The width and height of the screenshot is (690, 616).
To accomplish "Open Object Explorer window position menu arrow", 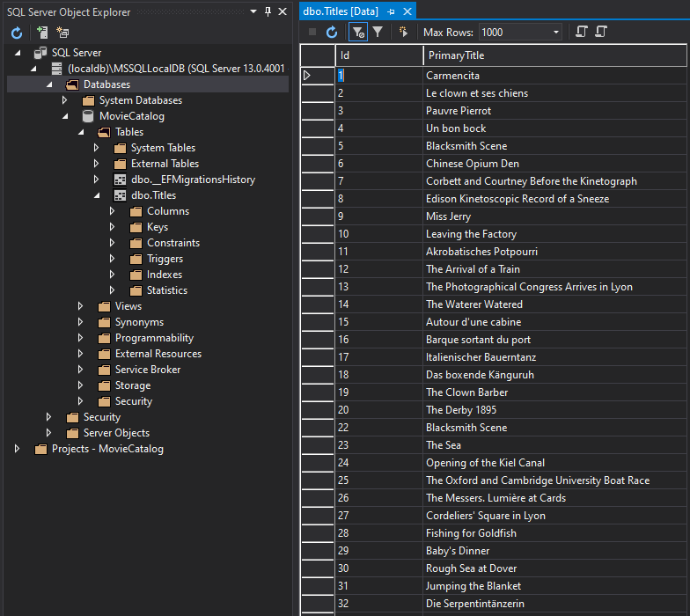I will (253, 11).
